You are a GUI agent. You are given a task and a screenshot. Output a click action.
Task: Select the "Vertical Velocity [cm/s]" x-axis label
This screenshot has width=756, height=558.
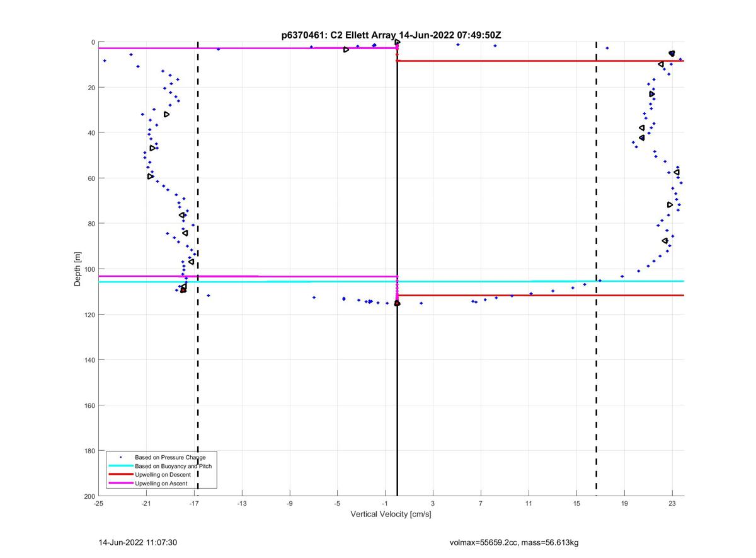391,514
